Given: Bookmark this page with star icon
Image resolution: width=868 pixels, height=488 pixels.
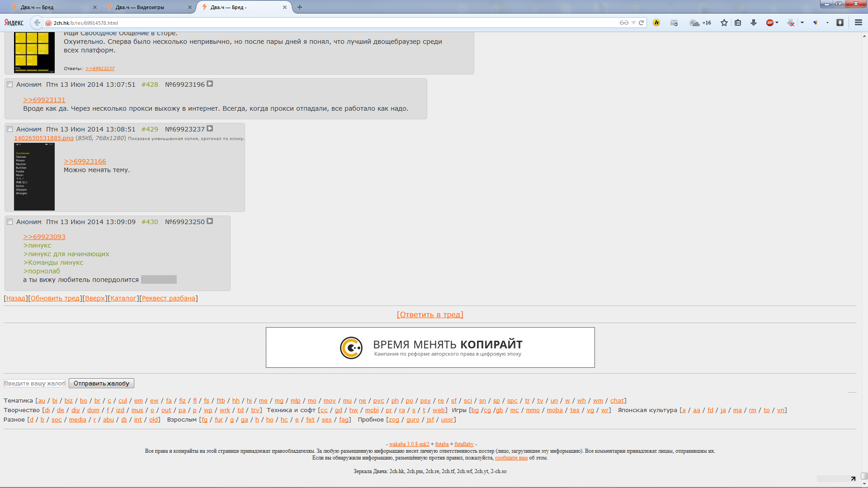Looking at the screenshot, I should pos(724,23).
